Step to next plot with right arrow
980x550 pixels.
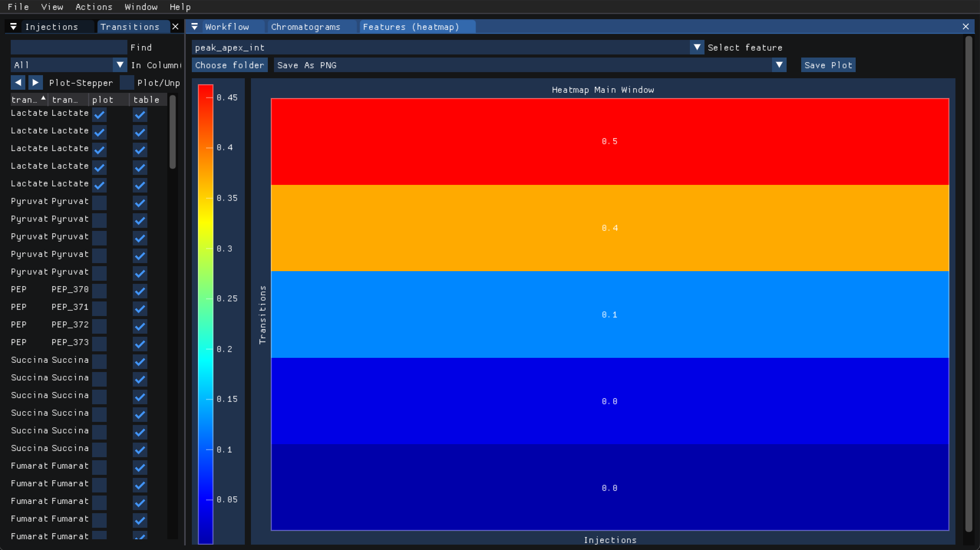(35, 82)
